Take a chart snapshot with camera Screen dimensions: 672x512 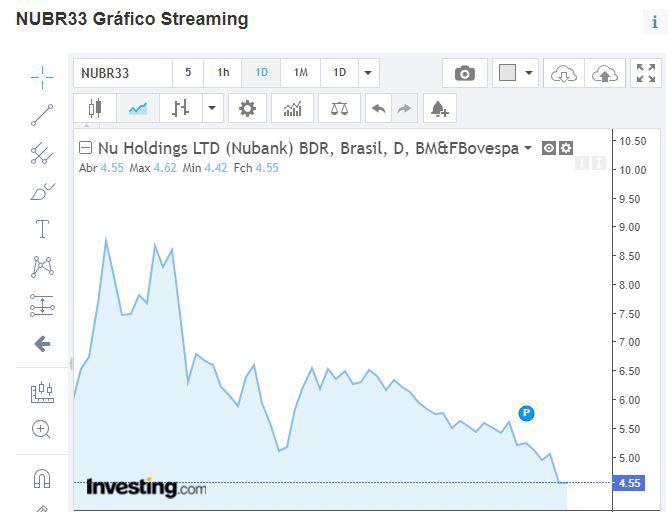pyautogui.click(x=465, y=73)
